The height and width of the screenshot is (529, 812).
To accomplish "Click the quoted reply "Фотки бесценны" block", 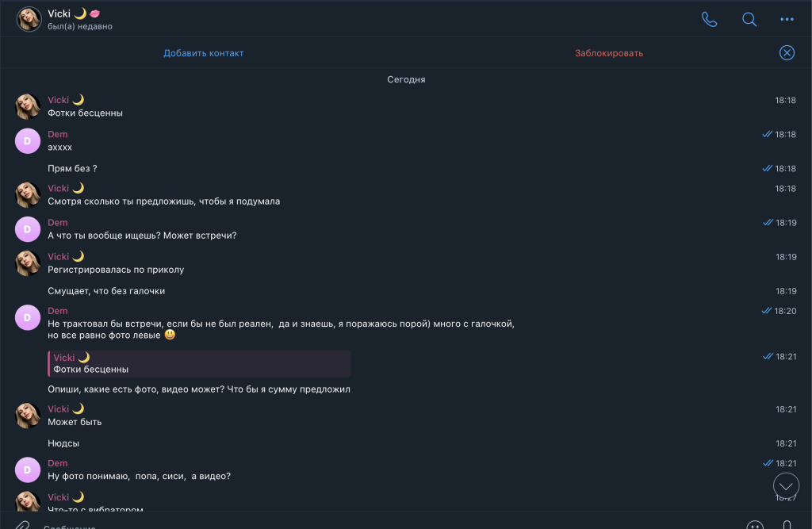I will click(x=199, y=364).
